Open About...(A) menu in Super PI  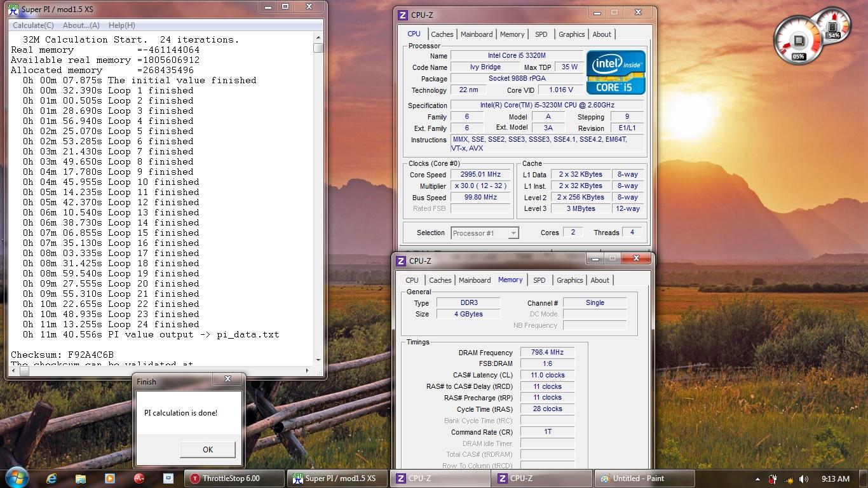[x=81, y=25]
